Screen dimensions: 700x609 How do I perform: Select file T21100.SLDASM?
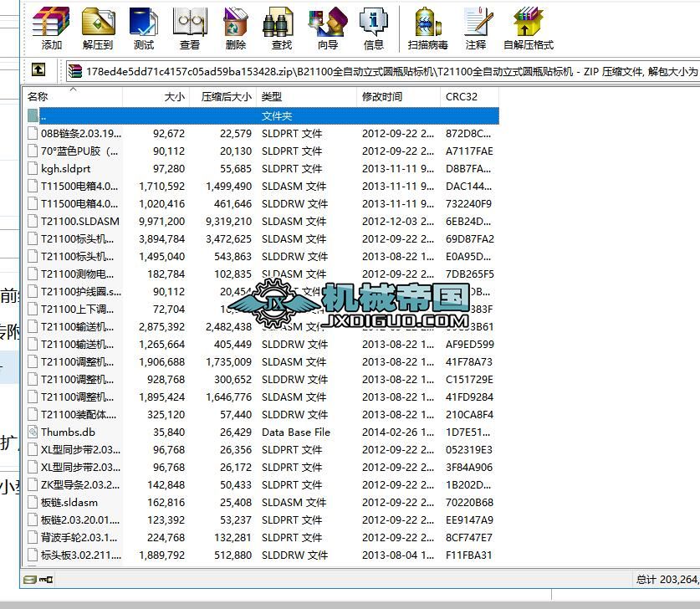pos(263,222)
